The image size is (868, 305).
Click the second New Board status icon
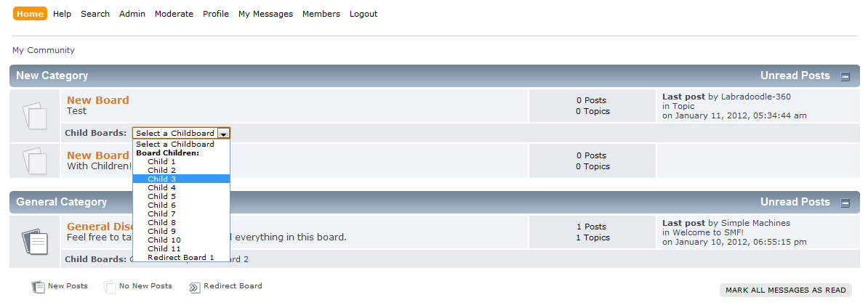[x=34, y=160]
